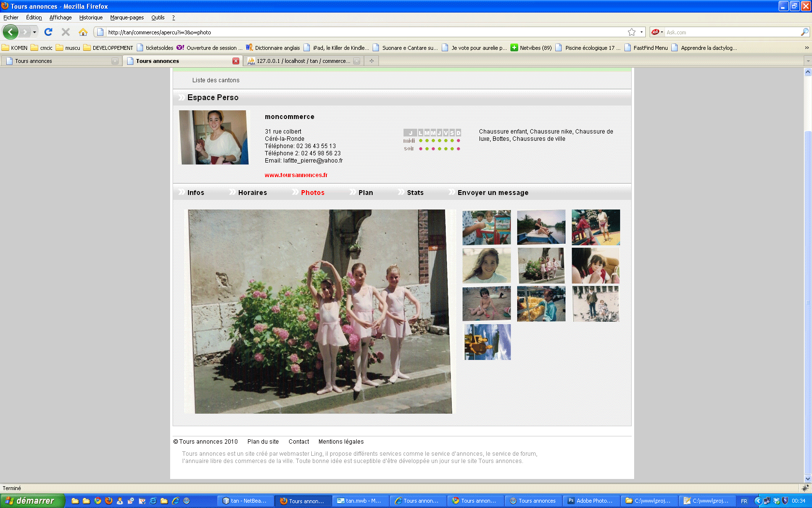The height and width of the screenshot is (508, 812).
Task: Switch to the 127.0.0.1 localhost tab
Action: [303, 61]
